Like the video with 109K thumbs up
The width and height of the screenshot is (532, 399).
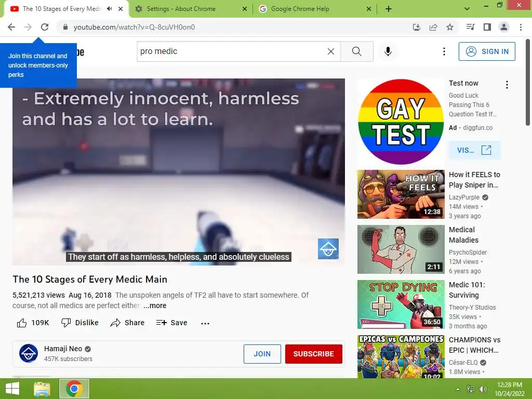[33, 323]
